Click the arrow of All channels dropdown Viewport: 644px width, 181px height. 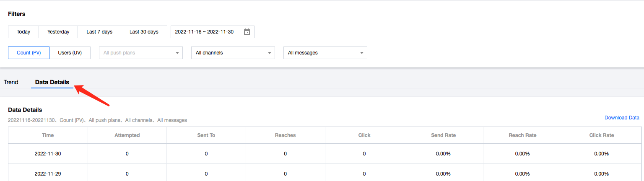270,53
